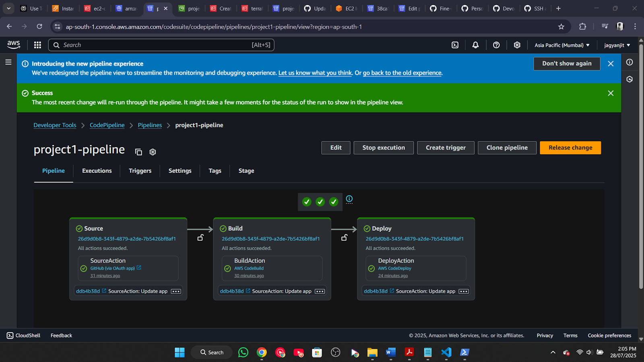Open the notifications bell
The image size is (644, 362).
475,45
